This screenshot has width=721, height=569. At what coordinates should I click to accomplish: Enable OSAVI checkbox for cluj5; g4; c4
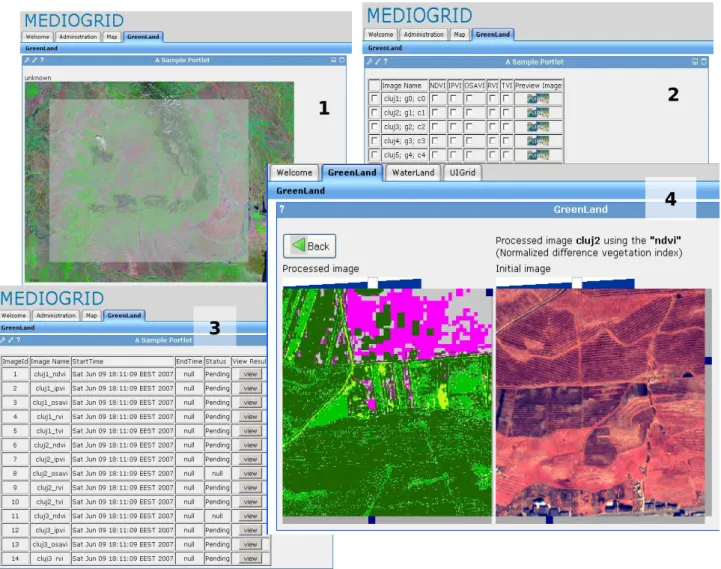click(x=469, y=155)
